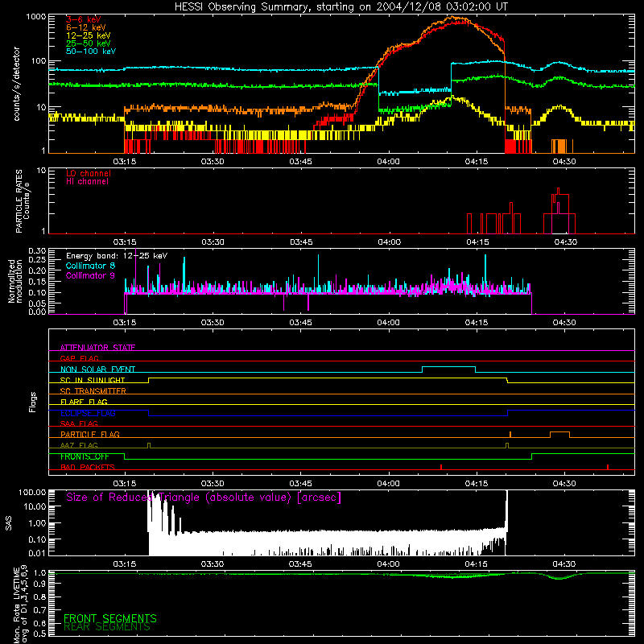
Task: Click the GAP_FLAG label
Action: coord(79,358)
